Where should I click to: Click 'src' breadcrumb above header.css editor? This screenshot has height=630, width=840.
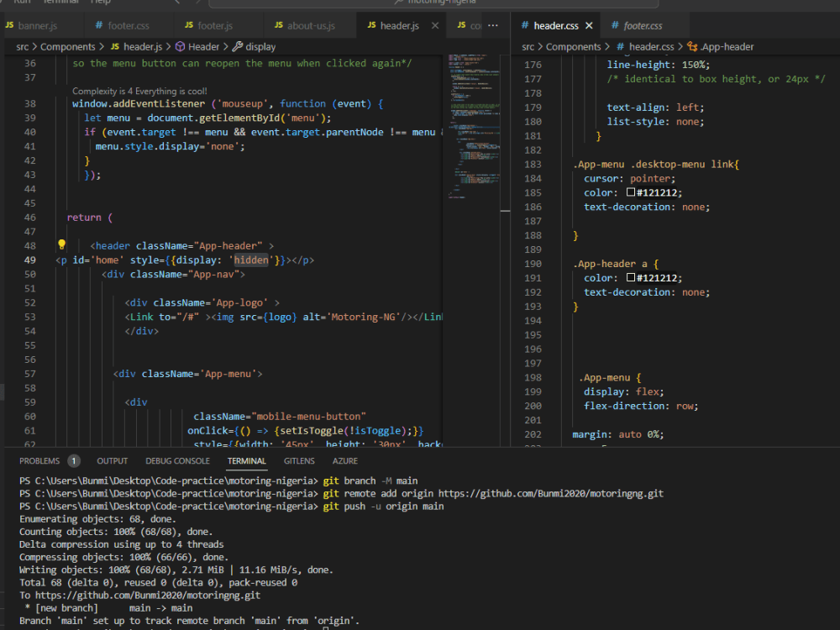pos(528,46)
